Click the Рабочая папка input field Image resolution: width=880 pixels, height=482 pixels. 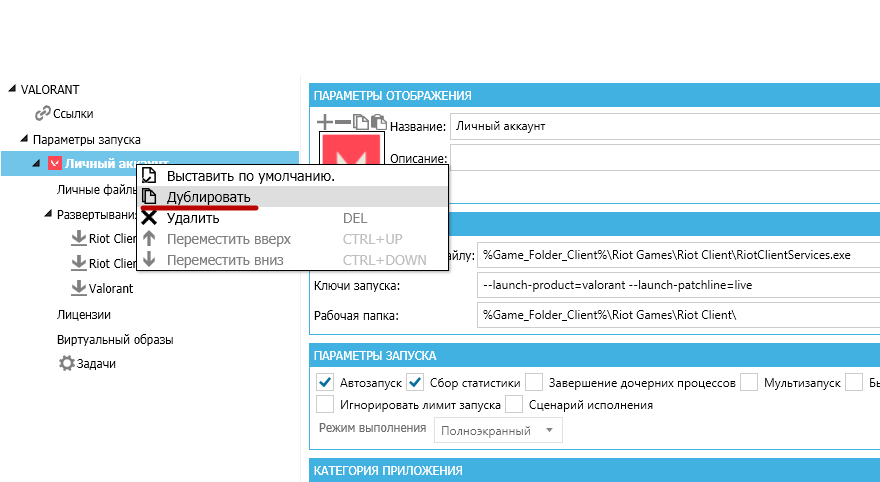pos(679,315)
